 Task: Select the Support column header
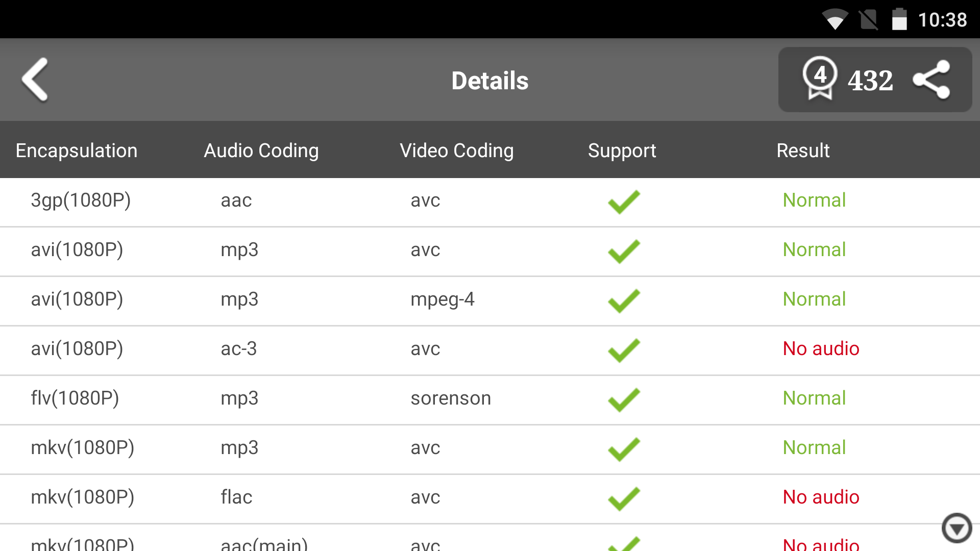click(622, 151)
